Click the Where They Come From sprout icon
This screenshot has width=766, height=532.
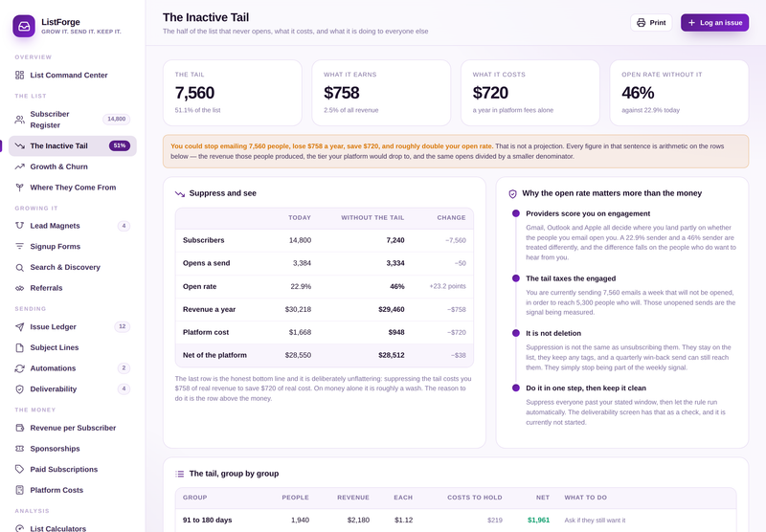tap(19, 188)
